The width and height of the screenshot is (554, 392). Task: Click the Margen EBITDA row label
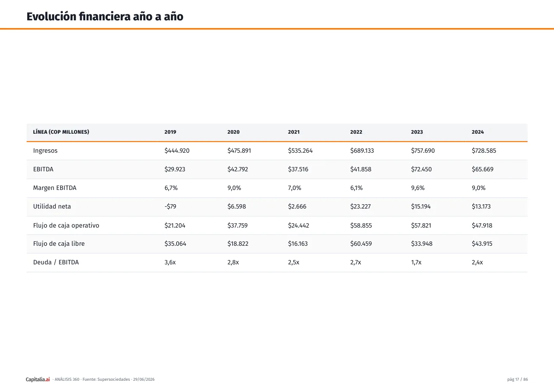click(x=55, y=188)
